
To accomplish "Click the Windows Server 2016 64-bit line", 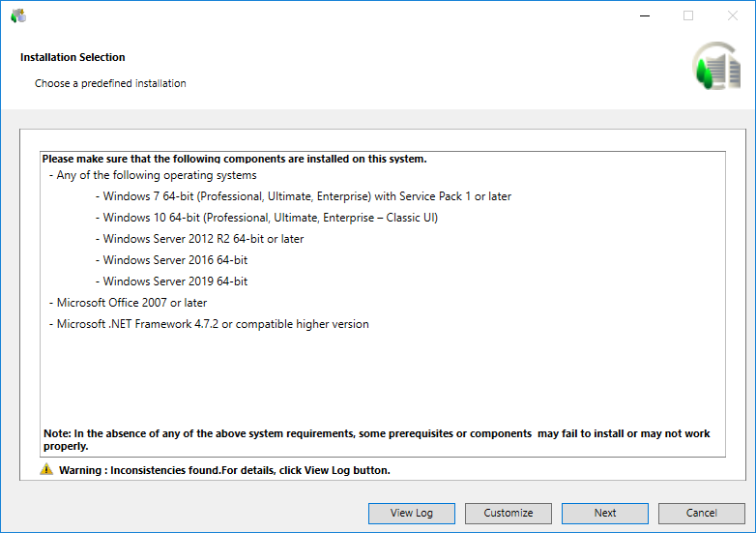I will (175, 260).
